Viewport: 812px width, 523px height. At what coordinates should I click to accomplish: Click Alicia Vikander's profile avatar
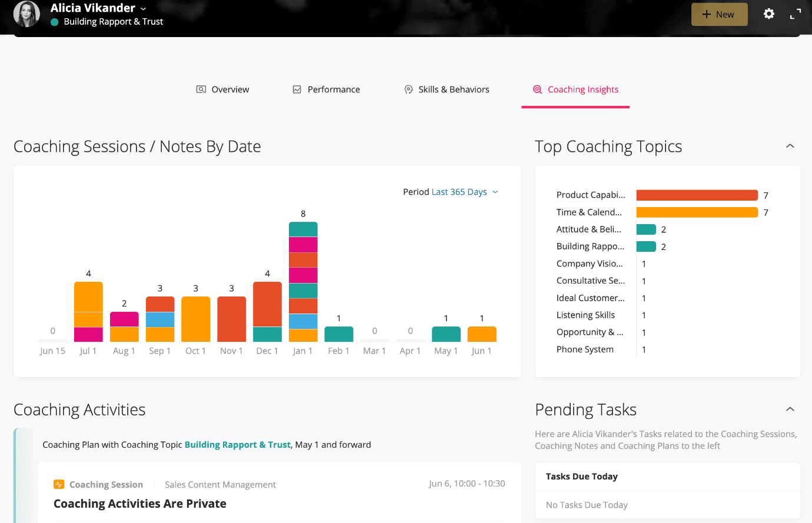click(26, 14)
